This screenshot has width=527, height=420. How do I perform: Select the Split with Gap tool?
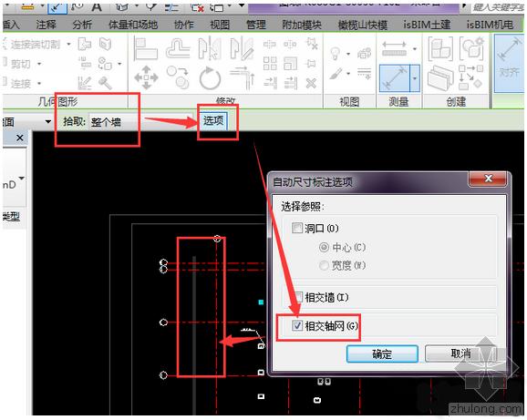point(290,45)
